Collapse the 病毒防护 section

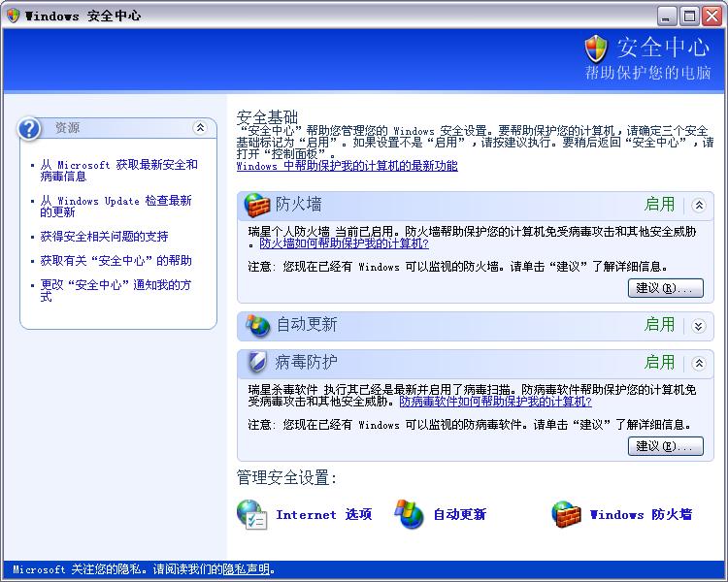(699, 363)
